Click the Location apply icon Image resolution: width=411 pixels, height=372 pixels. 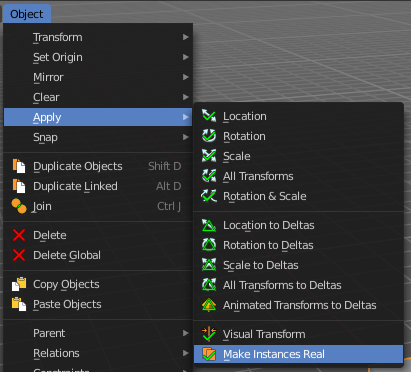[209, 116]
